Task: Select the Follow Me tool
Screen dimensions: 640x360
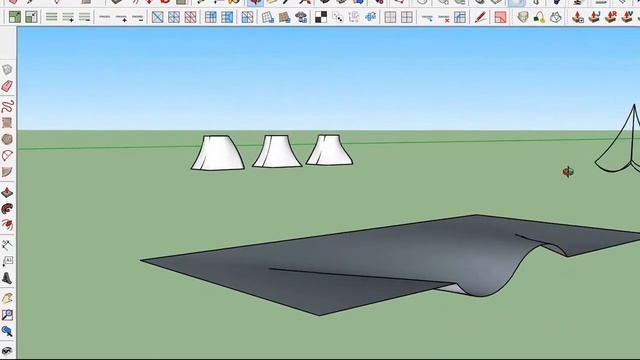Action: (x=7, y=209)
